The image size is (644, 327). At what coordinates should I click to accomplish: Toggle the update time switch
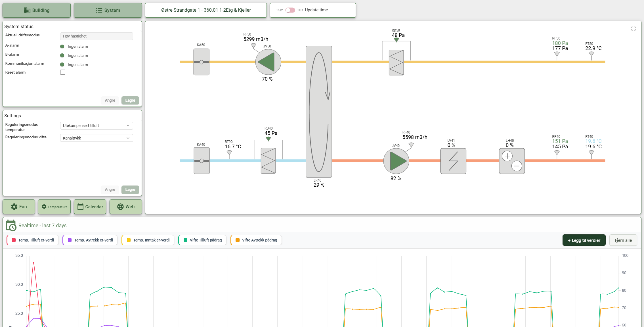[290, 10]
